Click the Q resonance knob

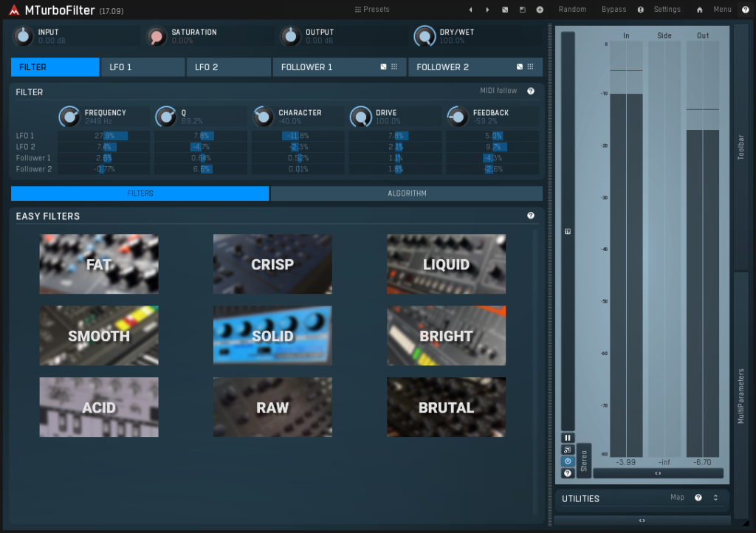[166, 116]
